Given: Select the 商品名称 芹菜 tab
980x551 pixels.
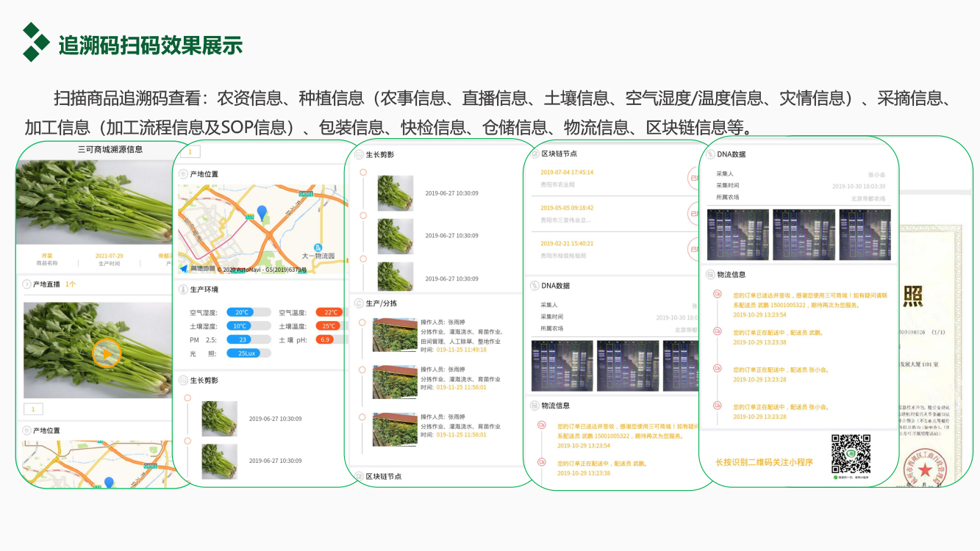Looking at the screenshot, I should click(47, 259).
